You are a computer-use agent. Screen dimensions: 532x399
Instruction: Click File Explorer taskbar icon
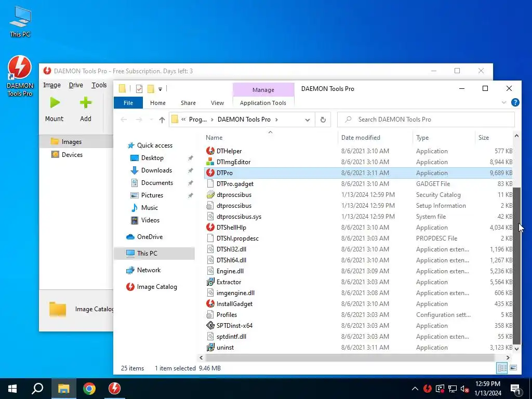(63, 389)
